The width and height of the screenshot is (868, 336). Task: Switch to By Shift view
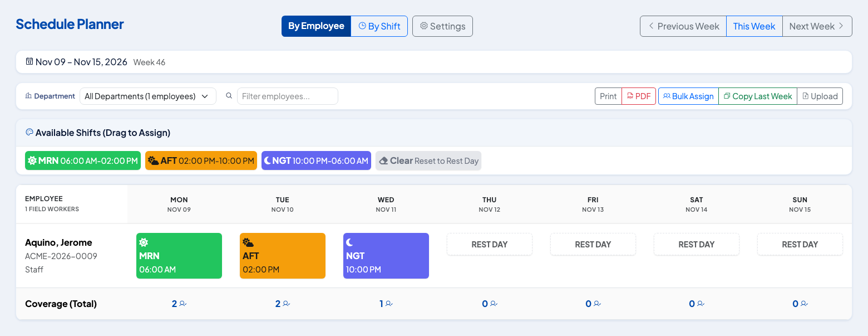(x=379, y=26)
